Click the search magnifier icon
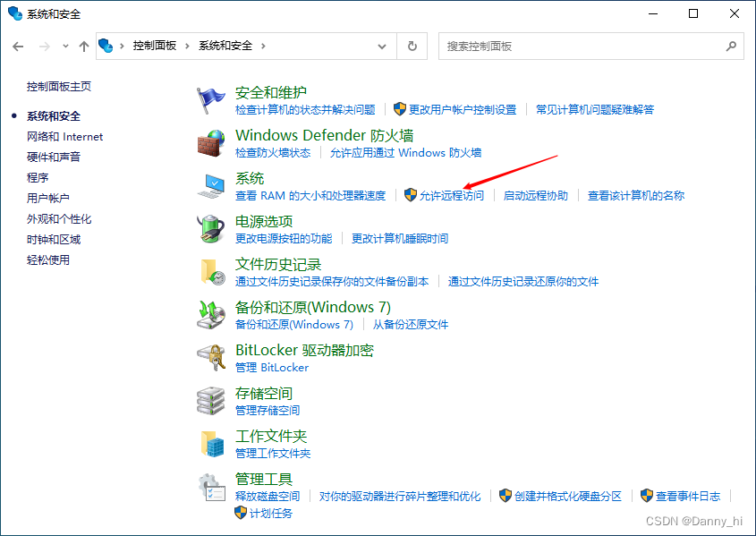Viewport: 756px width, 536px height. pos(731,47)
